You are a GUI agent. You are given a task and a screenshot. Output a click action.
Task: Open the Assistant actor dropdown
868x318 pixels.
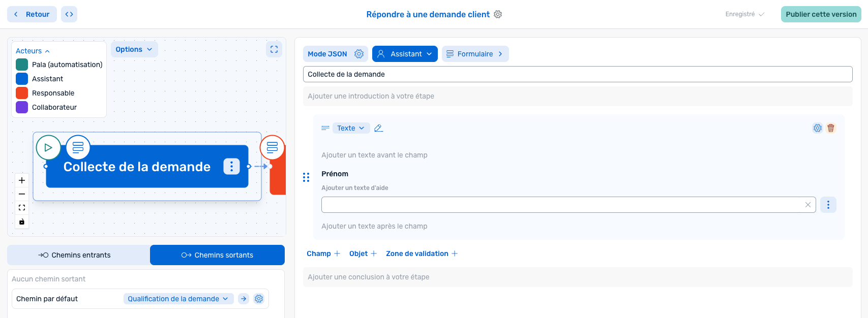click(x=405, y=54)
